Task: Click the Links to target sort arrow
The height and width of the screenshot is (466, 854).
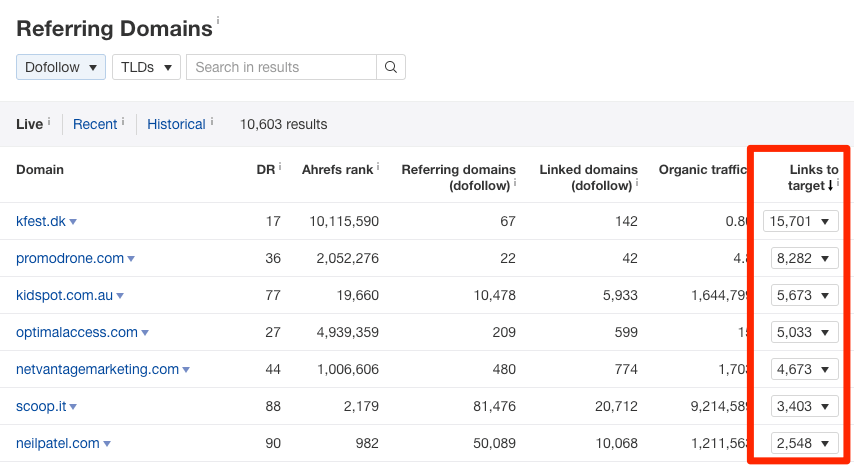Action: [x=829, y=185]
